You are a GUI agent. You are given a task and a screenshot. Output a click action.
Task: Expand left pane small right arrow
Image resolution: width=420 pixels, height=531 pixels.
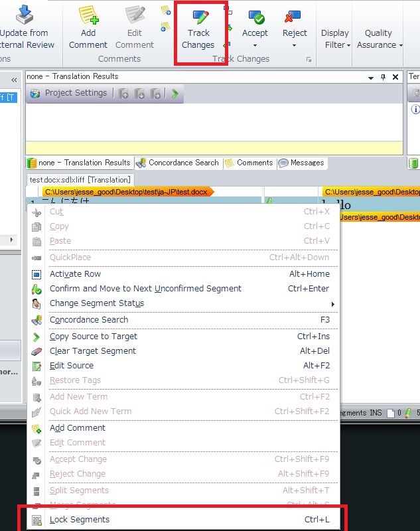12,240
